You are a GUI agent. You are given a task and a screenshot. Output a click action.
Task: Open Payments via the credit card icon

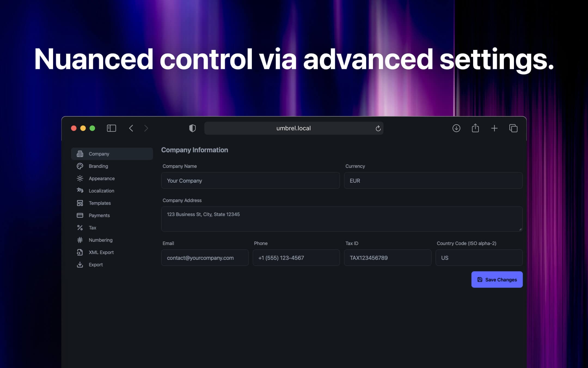pos(80,215)
